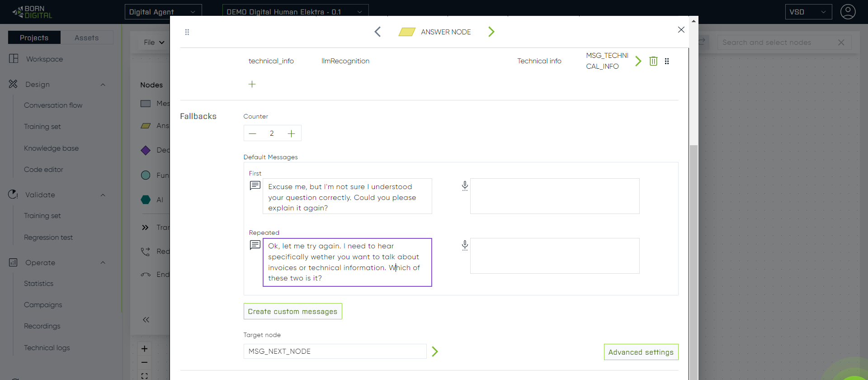Select the Function node circle icon
The height and width of the screenshot is (380, 868).
pos(146,175)
